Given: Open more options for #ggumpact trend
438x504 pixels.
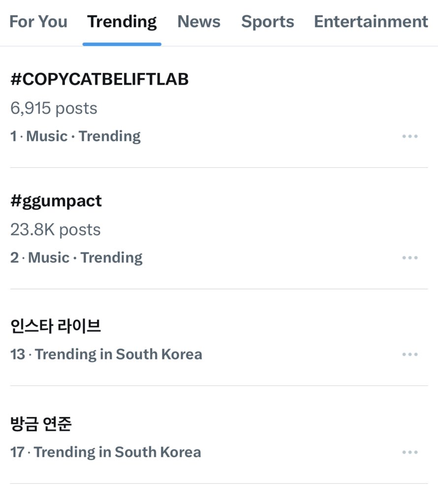Looking at the screenshot, I should pyautogui.click(x=409, y=258).
